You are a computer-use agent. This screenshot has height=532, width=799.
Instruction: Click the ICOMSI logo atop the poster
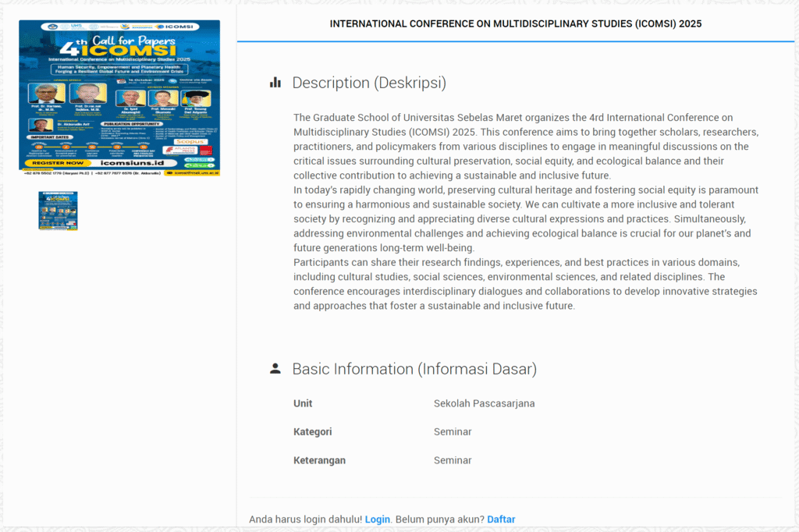click(x=173, y=27)
